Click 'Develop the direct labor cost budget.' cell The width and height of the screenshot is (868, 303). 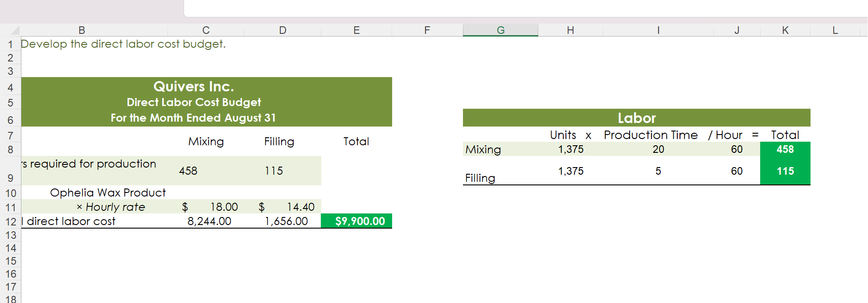[123, 44]
